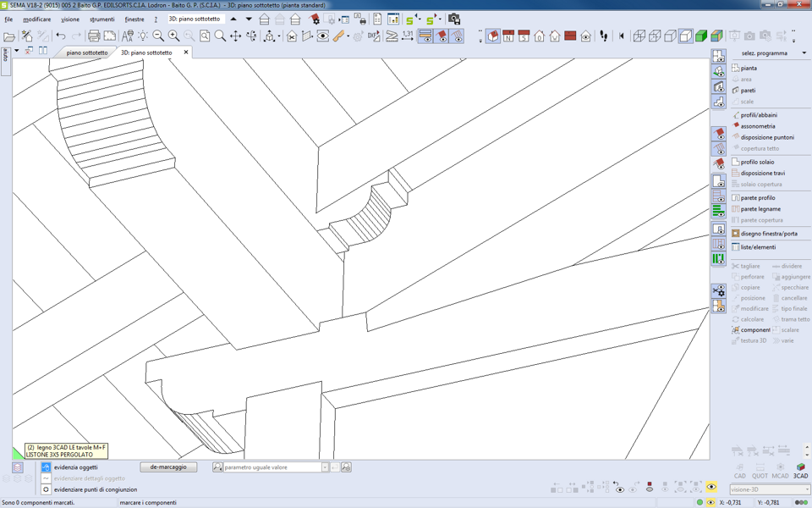Select the pan/move arrows tool

[236, 36]
